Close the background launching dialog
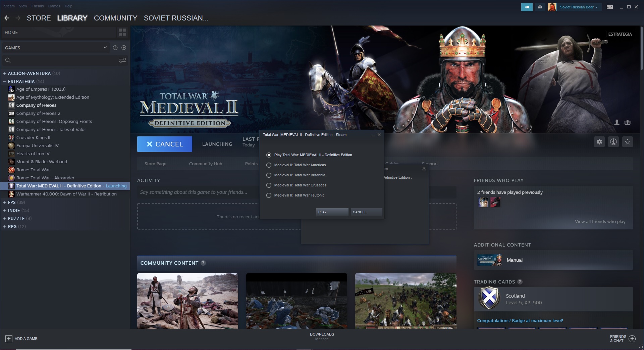 [424, 169]
